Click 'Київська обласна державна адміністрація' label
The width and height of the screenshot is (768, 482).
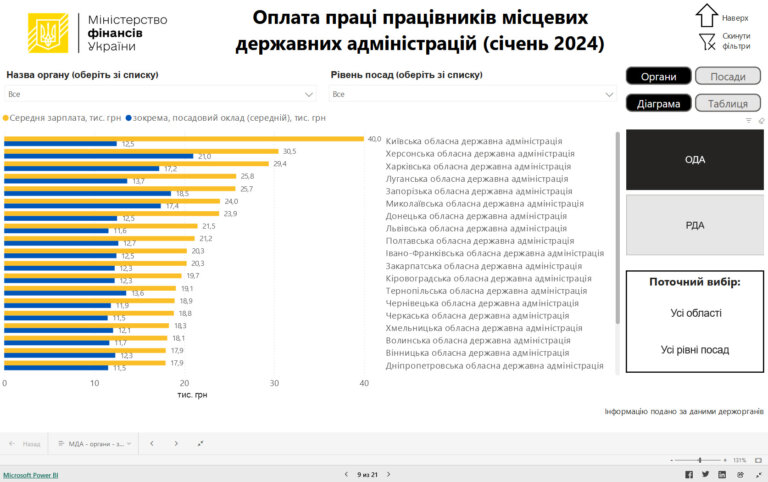pos(474,141)
